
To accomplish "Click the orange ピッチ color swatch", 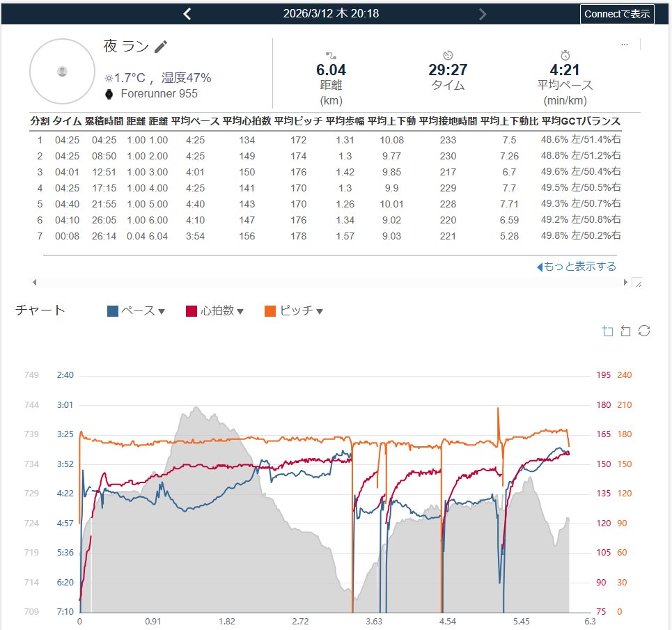I will point(270,311).
